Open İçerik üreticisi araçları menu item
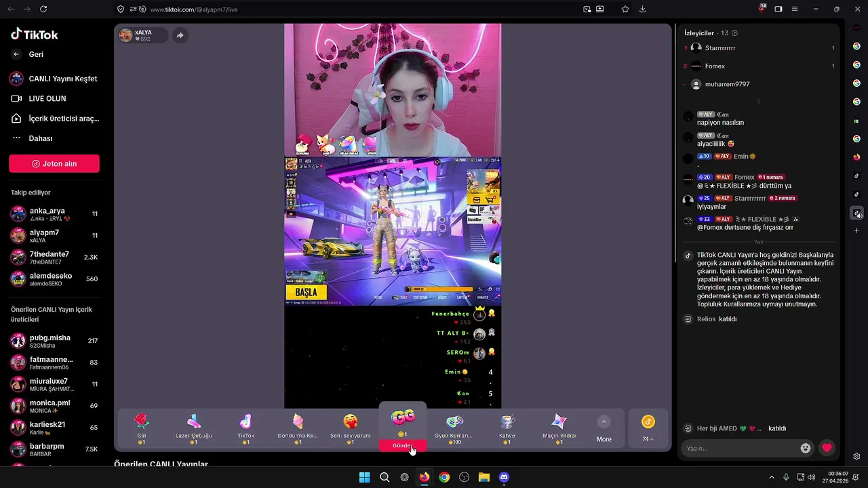 tap(54, 119)
